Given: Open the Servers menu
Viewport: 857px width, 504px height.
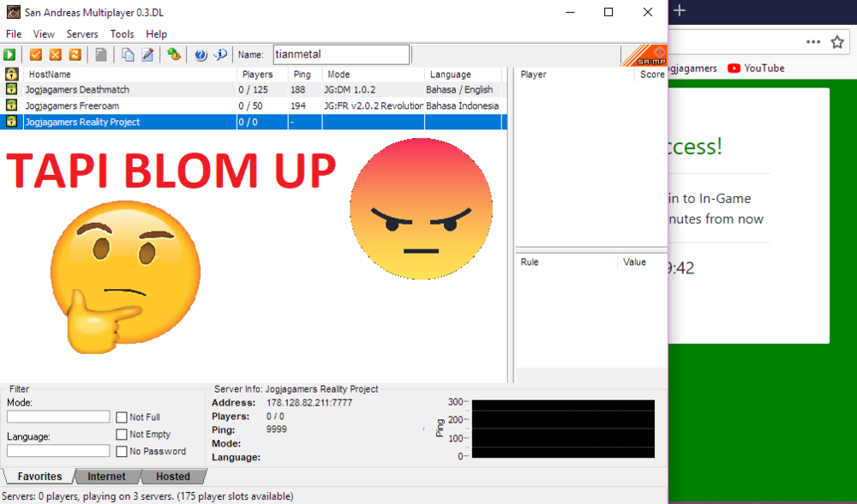Looking at the screenshot, I should pyautogui.click(x=82, y=34).
